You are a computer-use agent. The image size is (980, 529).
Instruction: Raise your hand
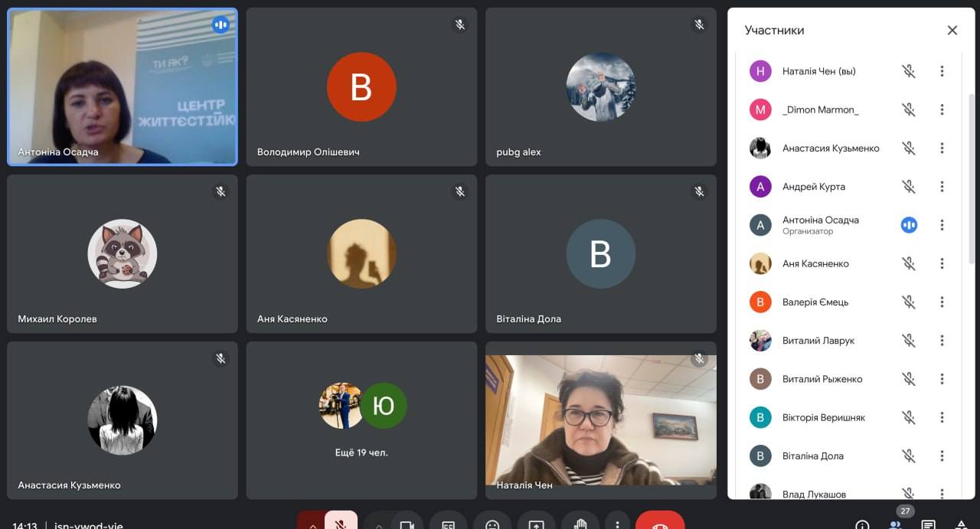click(x=580, y=524)
